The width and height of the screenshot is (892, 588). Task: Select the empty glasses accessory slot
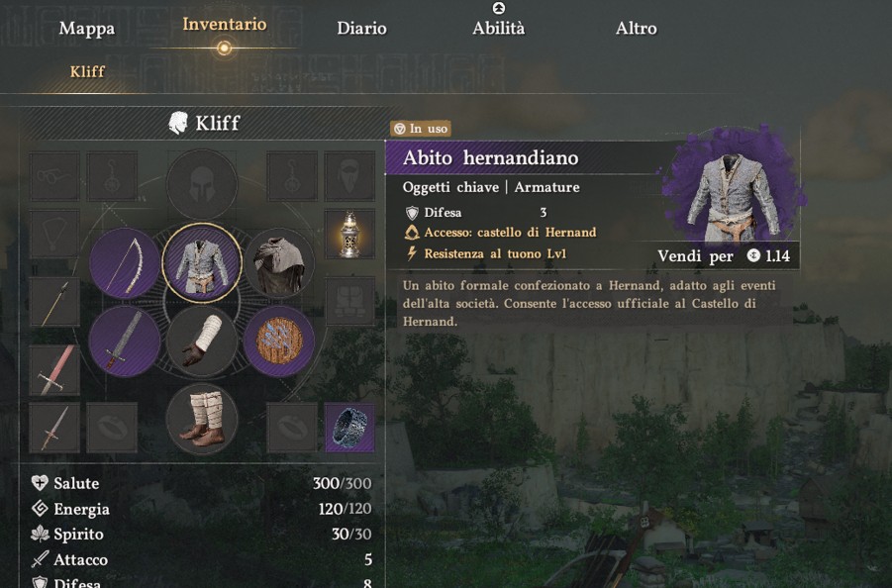point(54,176)
